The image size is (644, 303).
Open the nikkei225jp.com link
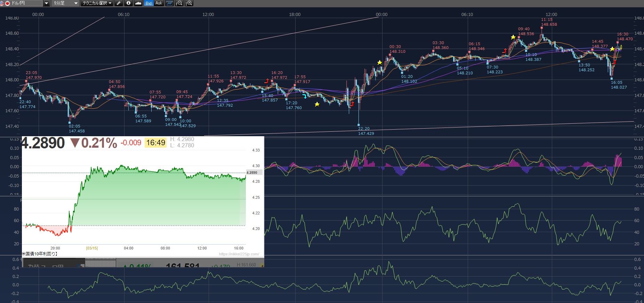(x=239, y=254)
